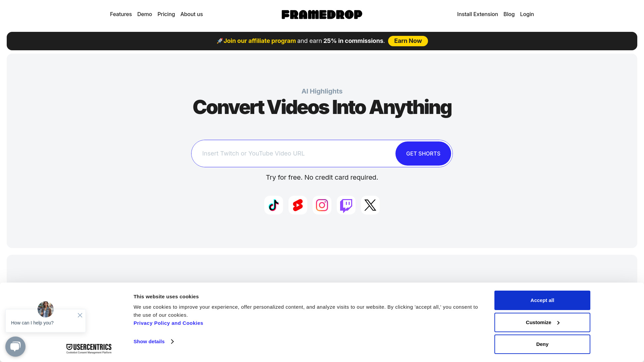Click 'Privacy Policy and Cookies' link
Viewport: 644px width, 362px height.
click(168, 323)
